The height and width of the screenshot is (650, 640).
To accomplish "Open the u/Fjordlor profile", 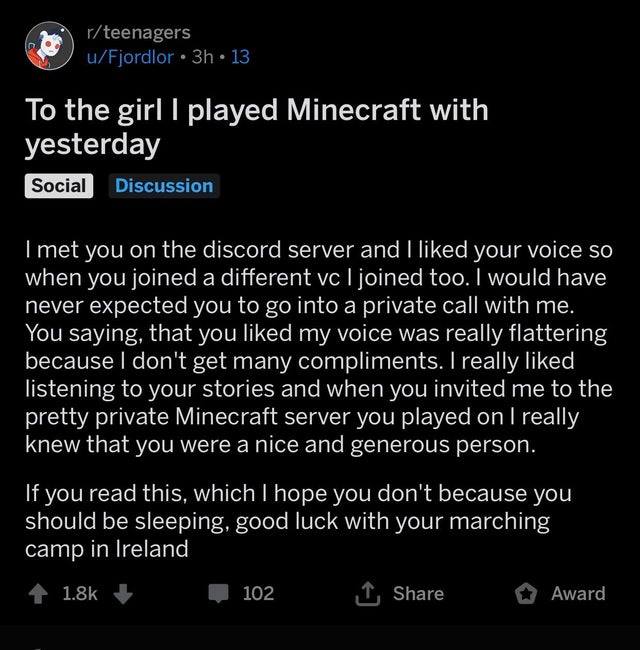I will pos(130,57).
